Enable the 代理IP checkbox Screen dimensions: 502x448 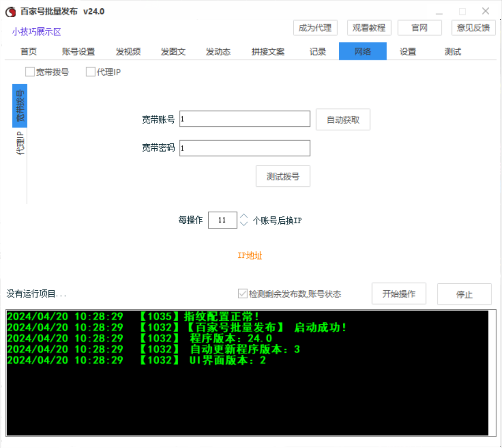pos(90,72)
